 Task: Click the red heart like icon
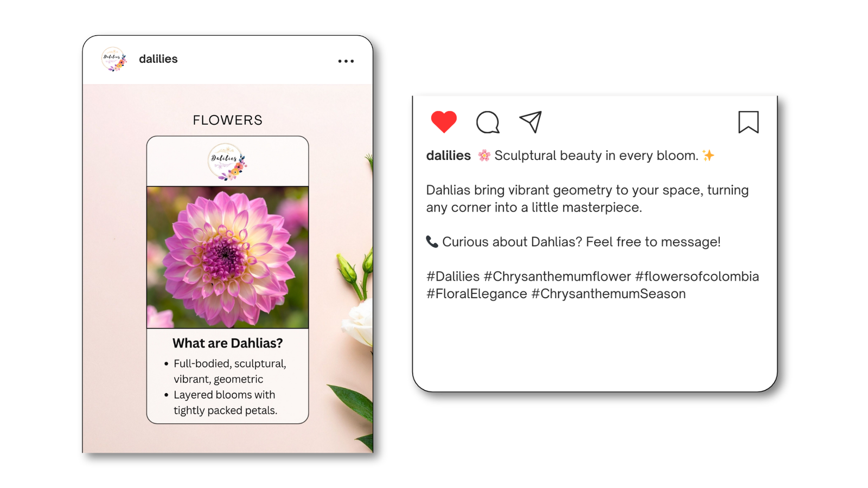coord(444,122)
